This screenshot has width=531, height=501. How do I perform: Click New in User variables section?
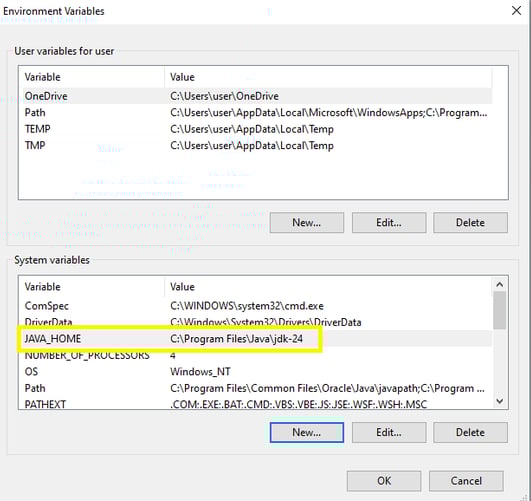click(x=307, y=223)
